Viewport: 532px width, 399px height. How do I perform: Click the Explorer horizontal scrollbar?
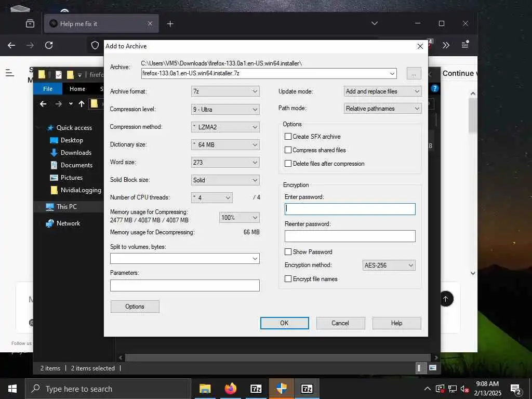pyautogui.click(x=278, y=357)
